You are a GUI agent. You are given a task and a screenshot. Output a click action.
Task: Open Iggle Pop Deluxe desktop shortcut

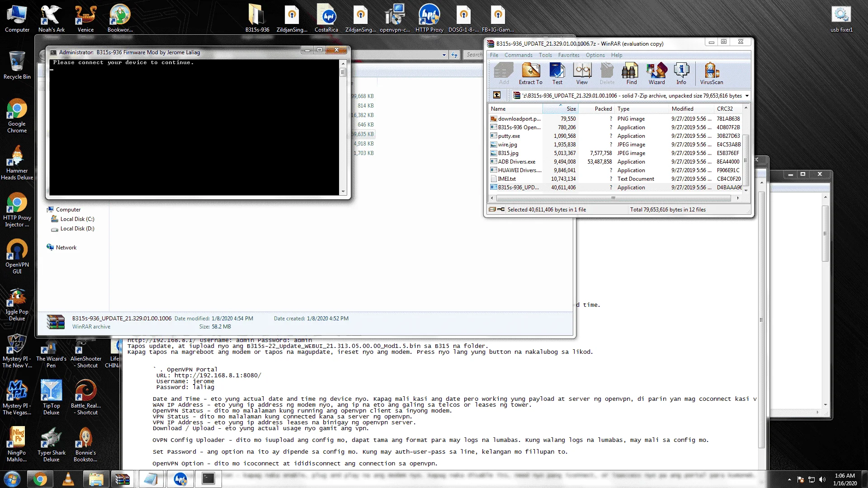pos(17,305)
